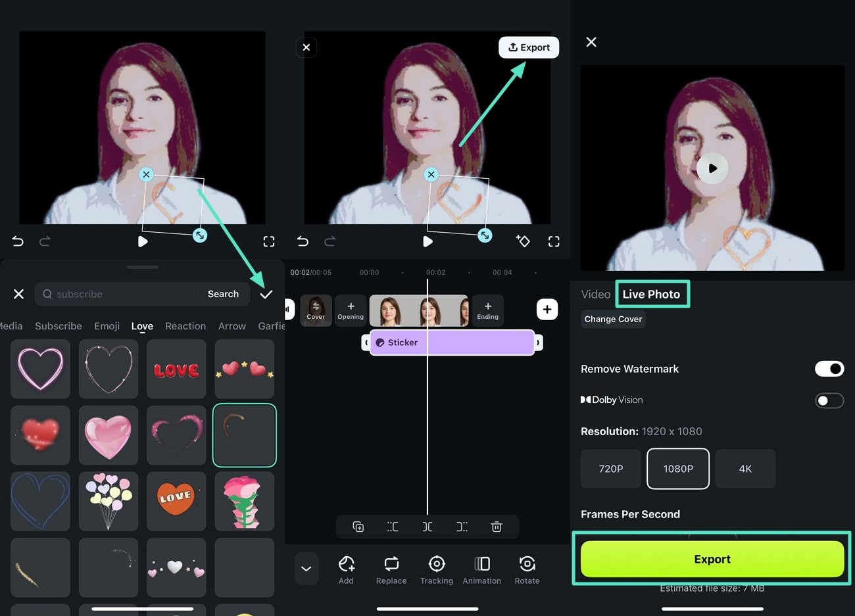The image size is (855, 616).
Task: Select the glossy pink heart sticker
Action: tap(109, 435)
